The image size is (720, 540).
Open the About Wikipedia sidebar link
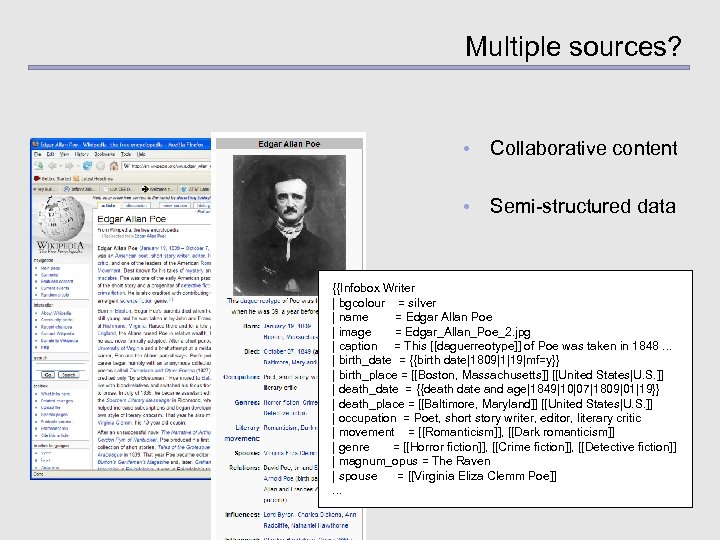56,313
